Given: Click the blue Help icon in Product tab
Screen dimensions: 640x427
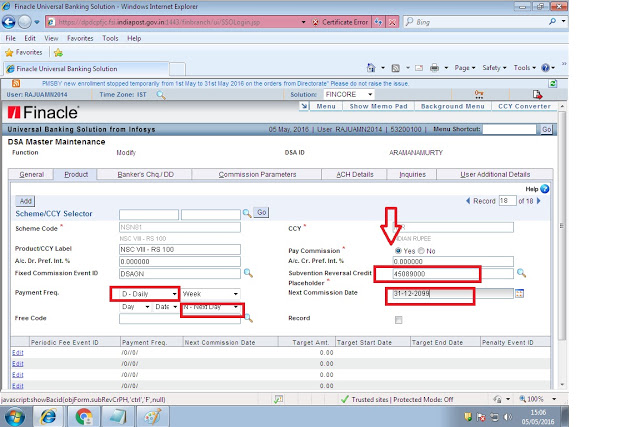Looking at the screenshot, I should tap(544, 189).
